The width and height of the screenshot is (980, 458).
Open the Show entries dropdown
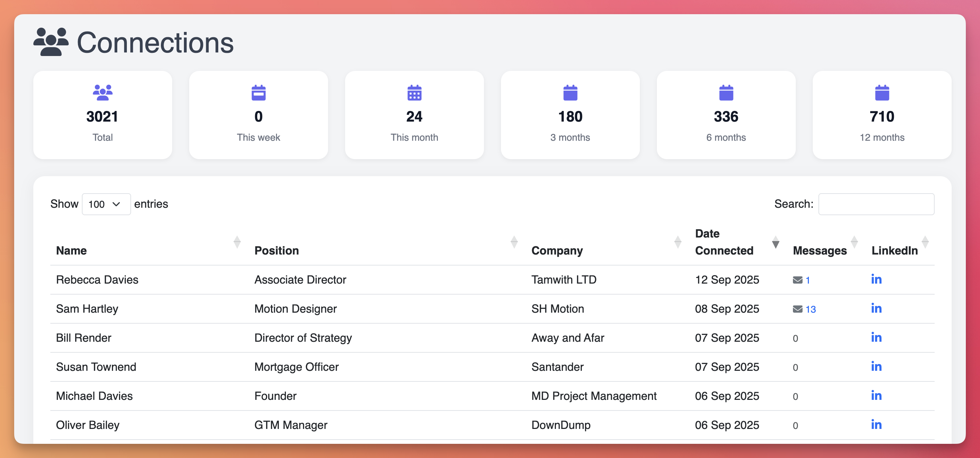[106, 204]
